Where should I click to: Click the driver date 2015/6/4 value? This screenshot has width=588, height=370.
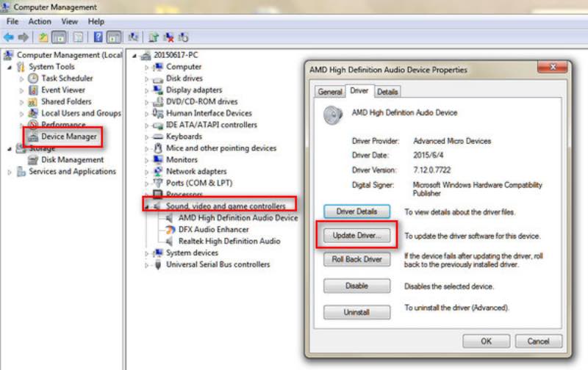point(429,155)
